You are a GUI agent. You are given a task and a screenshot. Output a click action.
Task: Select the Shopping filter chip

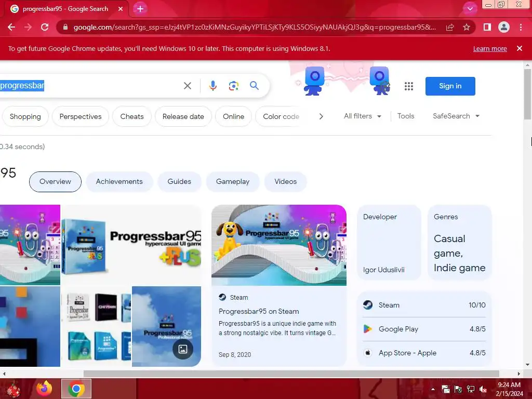25,116
